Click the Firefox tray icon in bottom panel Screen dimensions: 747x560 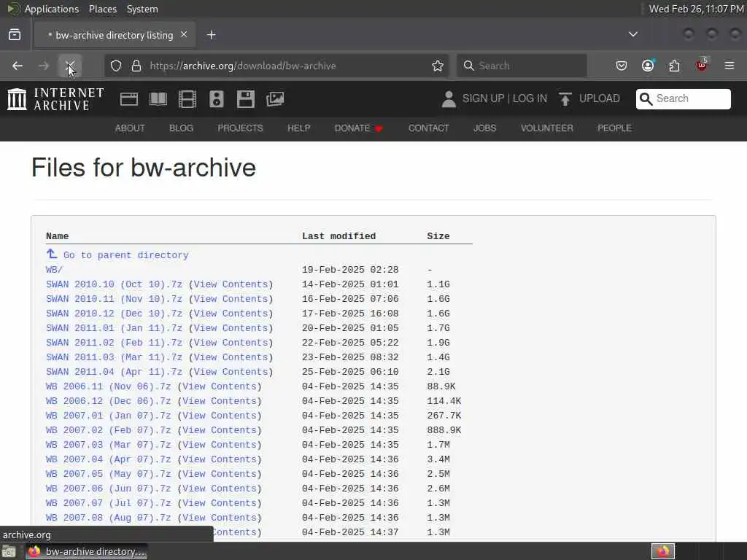pos(663,551)
